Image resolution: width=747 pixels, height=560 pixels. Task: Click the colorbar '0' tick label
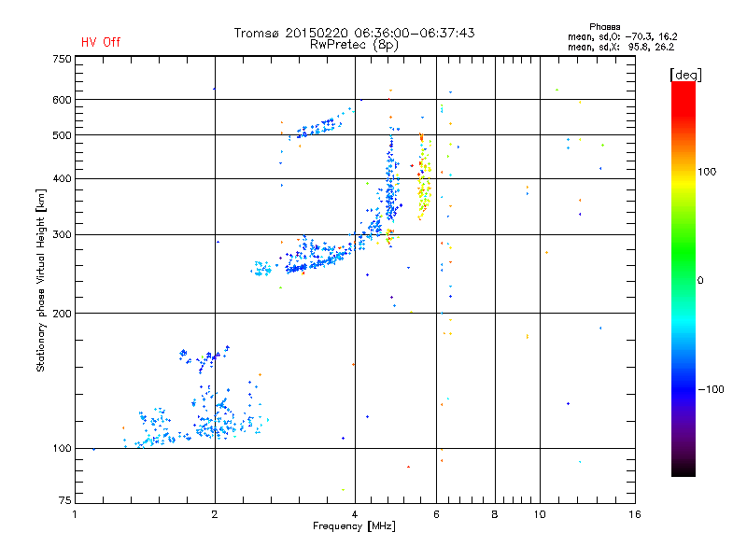point(700,280)
